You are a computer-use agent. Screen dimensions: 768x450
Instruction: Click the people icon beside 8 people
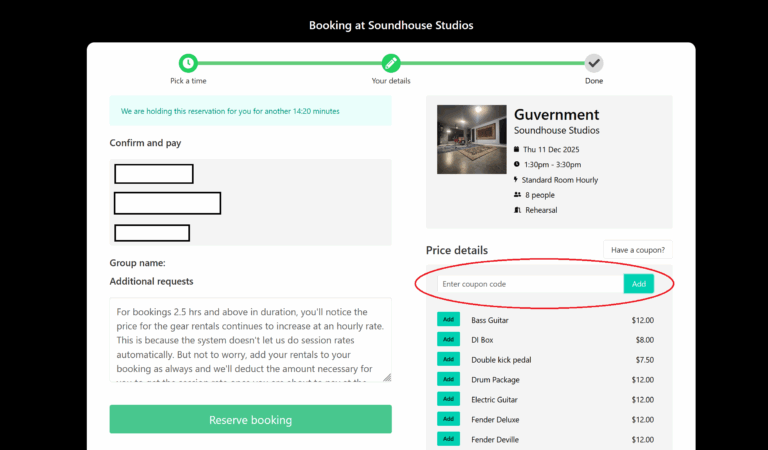tap(517, 195)
